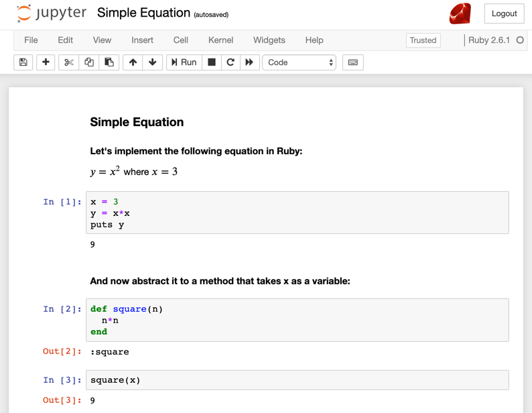This screenshot has width=532, height=413.
Task: Open the Help menu
Action: 314,40
